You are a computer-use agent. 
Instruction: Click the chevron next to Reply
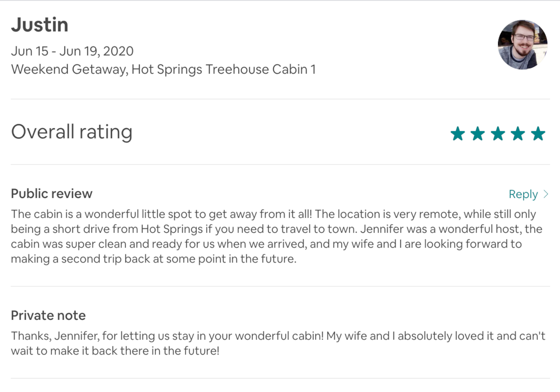tap(546, 194)
